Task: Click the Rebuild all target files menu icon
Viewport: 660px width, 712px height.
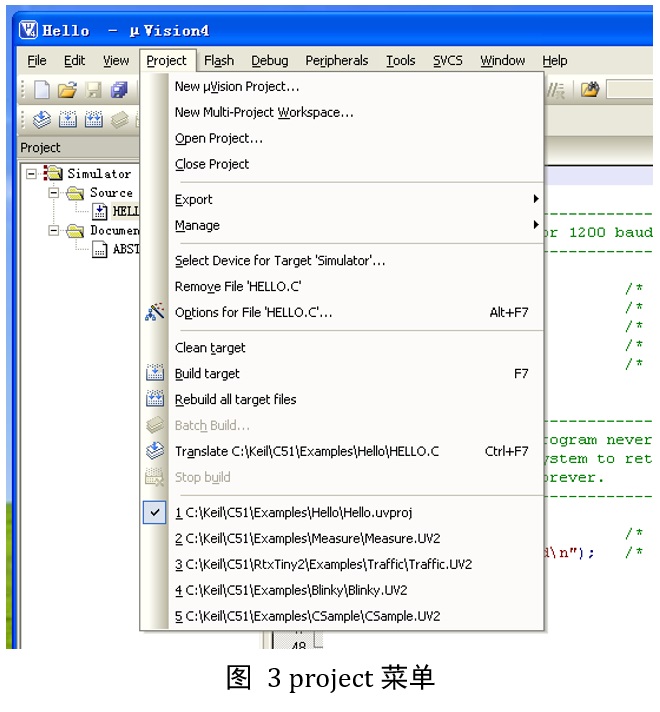Action: click(x=154, y=399)
